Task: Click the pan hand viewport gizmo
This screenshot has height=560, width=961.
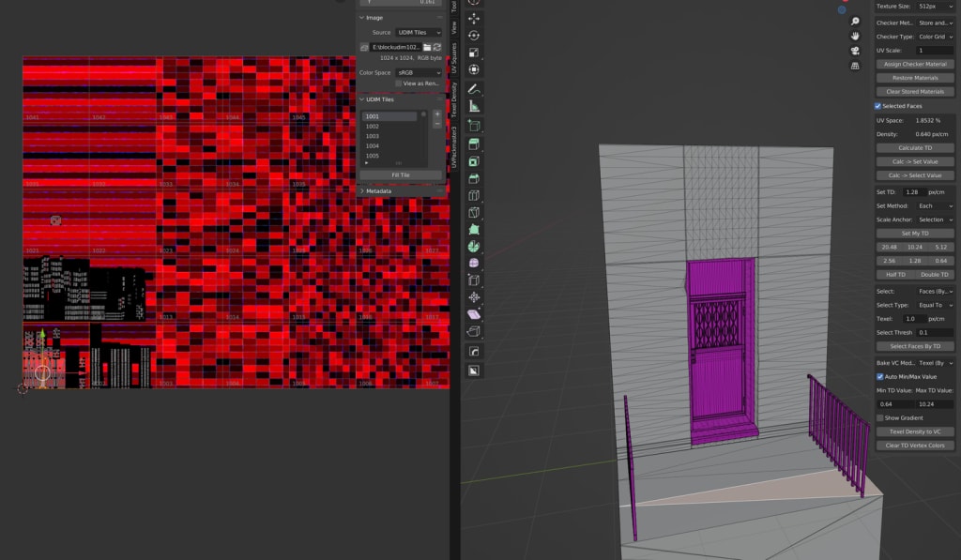Action: point(855,37)
